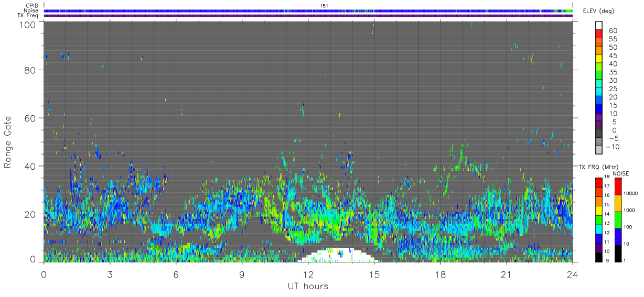
Task: Click the CPID value 151
Action: click(324, 6)
